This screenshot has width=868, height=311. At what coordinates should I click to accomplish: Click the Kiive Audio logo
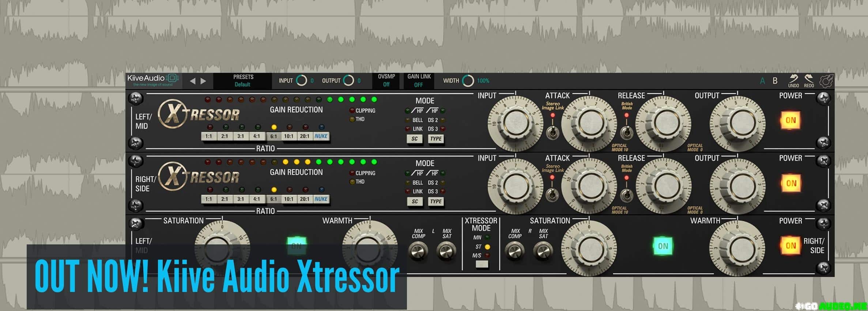tap(153, 80)
